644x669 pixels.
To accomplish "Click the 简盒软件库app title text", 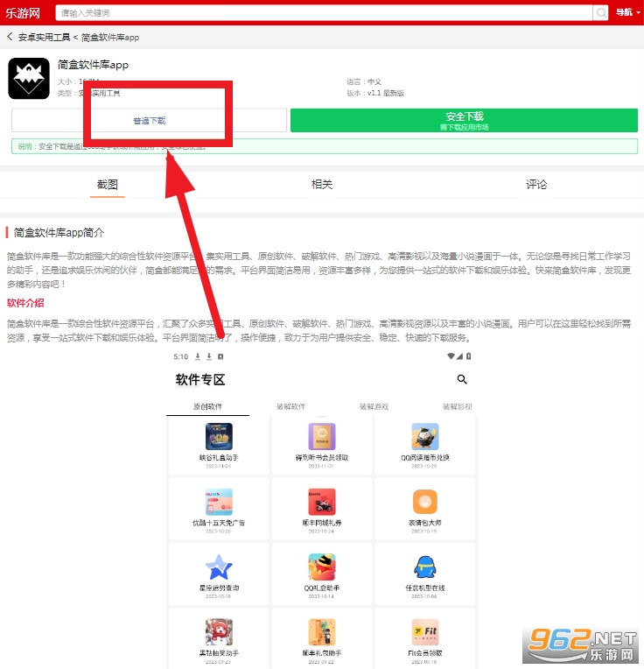I will pos(93,65).
